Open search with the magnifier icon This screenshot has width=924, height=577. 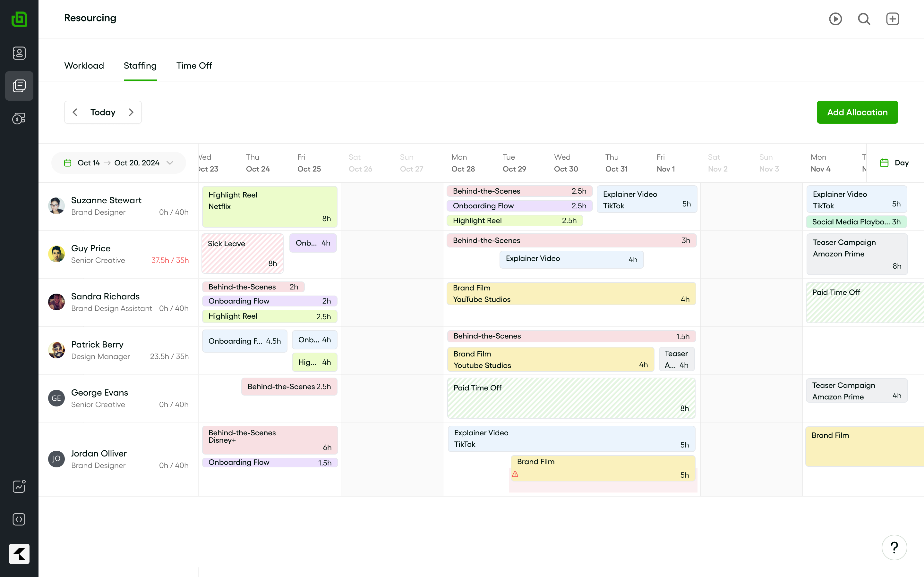click(x=864, y=19)
